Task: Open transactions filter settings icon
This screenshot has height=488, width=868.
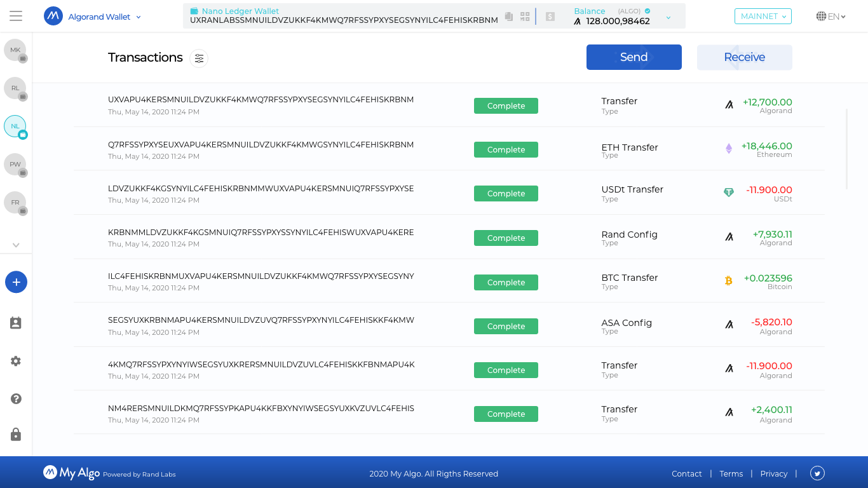Action: pos(199,58)
